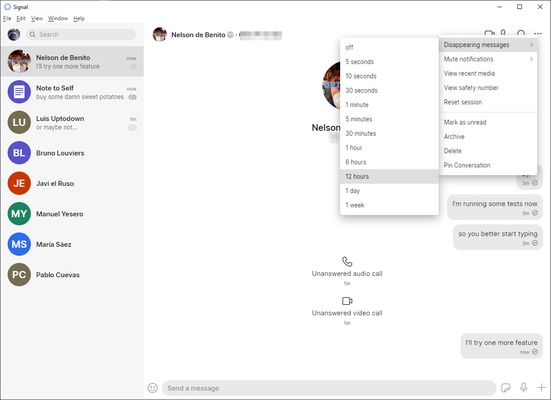Choose Pin Conversation

(488, 165)
